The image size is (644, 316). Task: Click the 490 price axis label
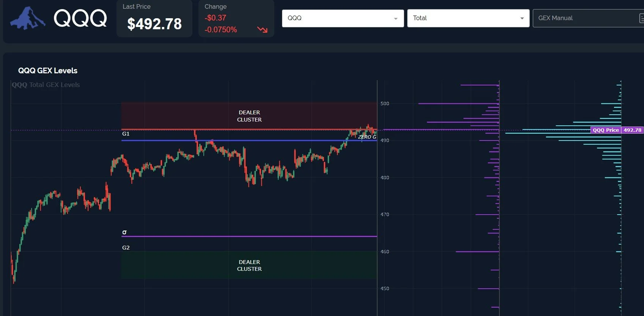click(x=384, y=141)
